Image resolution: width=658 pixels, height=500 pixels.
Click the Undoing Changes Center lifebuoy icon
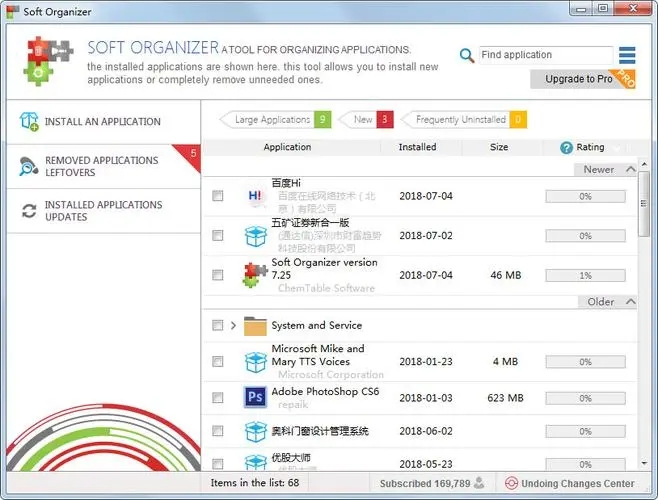[x=511, y=483]
